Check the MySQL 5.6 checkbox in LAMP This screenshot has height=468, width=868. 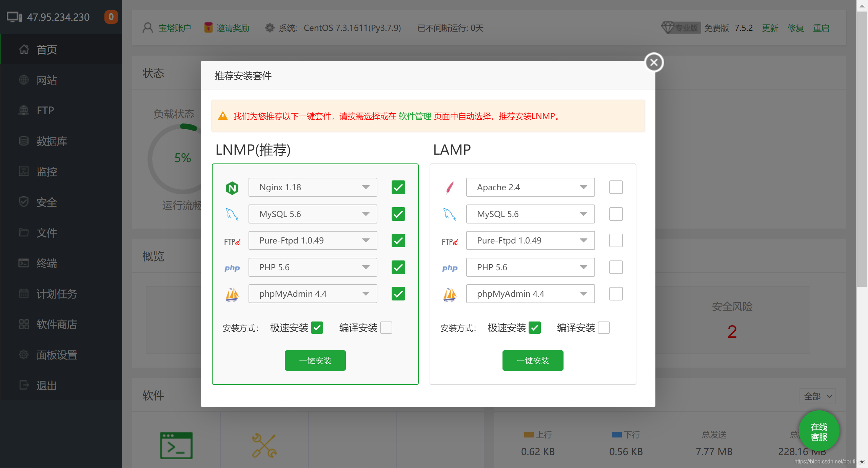click(616, 214)
